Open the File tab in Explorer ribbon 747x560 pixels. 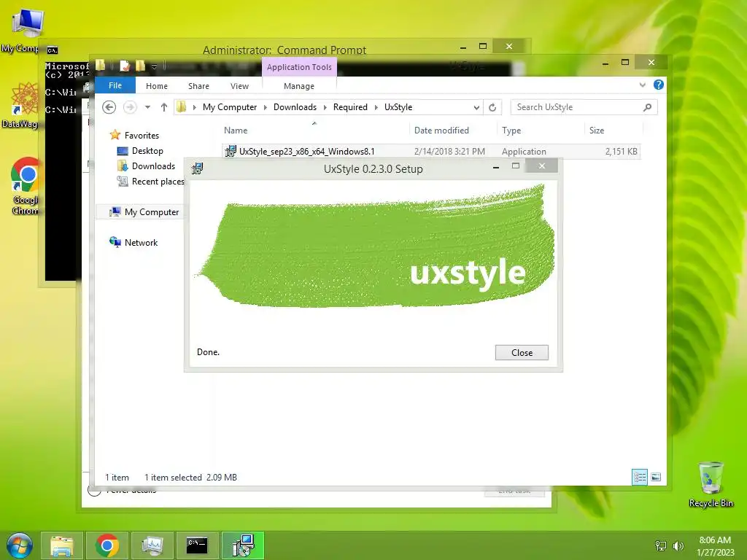[115, 85]
